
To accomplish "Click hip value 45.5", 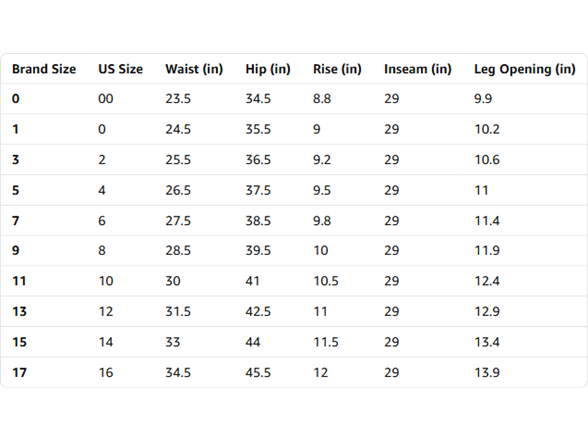I will (258, 373).
